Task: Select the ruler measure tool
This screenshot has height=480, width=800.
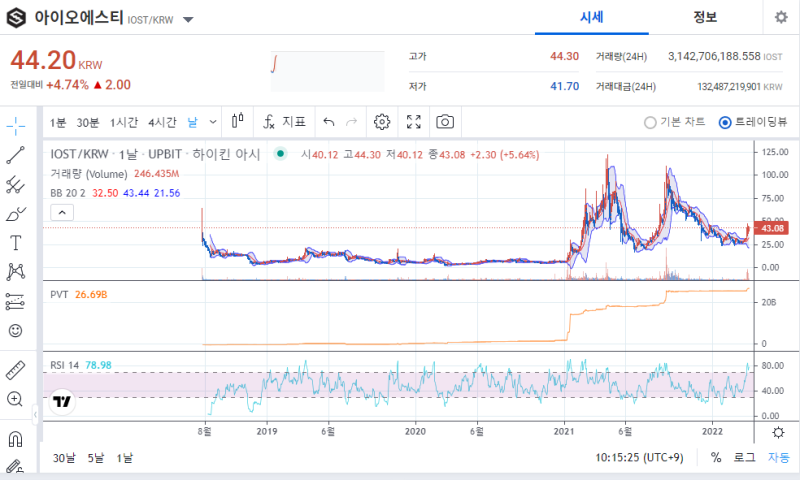Action: click(x=16, y=370)
